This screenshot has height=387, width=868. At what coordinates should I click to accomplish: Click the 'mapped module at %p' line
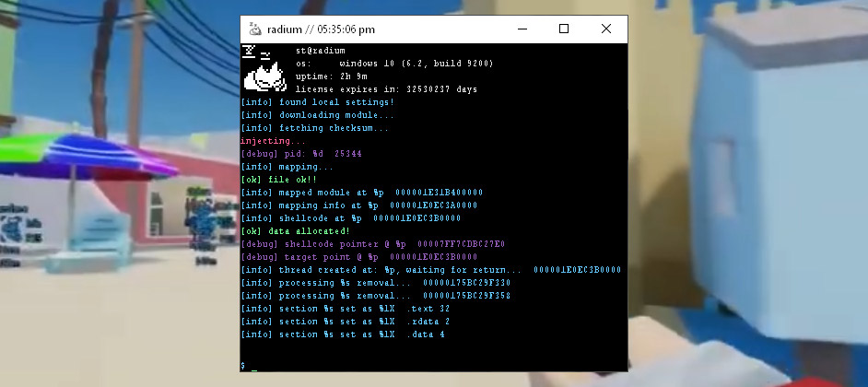coord(361,193)
